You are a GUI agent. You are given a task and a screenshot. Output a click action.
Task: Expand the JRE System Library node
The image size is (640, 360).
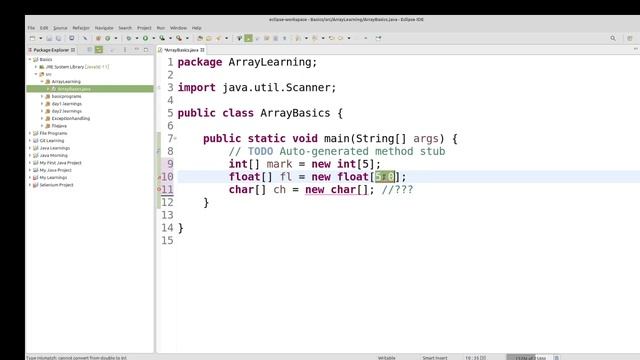click(36, 67)
